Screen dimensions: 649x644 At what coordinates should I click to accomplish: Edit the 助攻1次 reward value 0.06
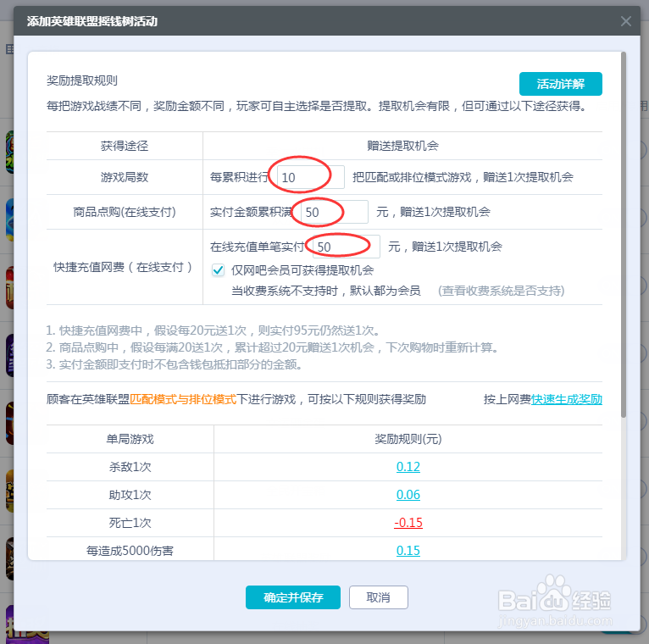(x=408, y=495)
